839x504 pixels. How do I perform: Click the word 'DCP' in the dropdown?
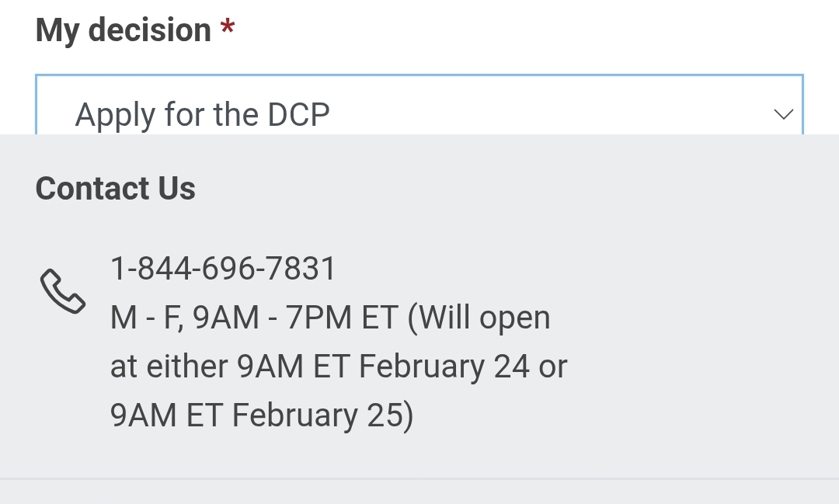(299, 115)
